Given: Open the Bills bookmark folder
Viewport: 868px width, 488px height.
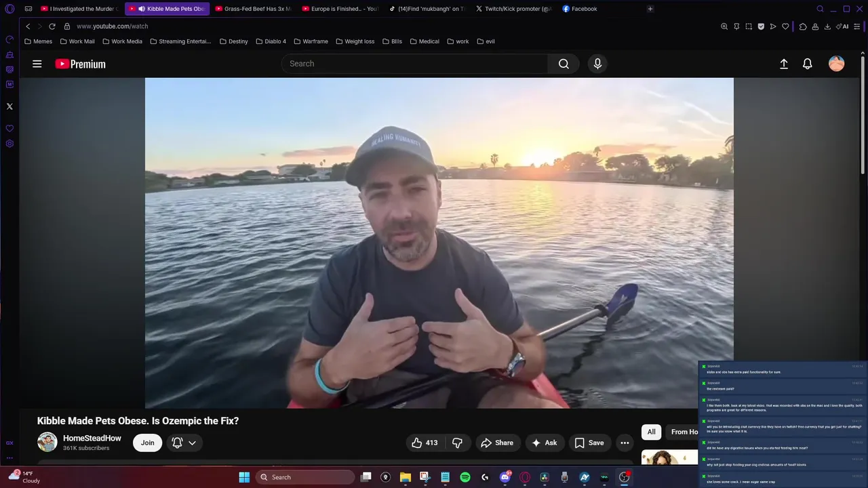Looking at the screenshot, I should pyautogui.click(x=392, y=41).
